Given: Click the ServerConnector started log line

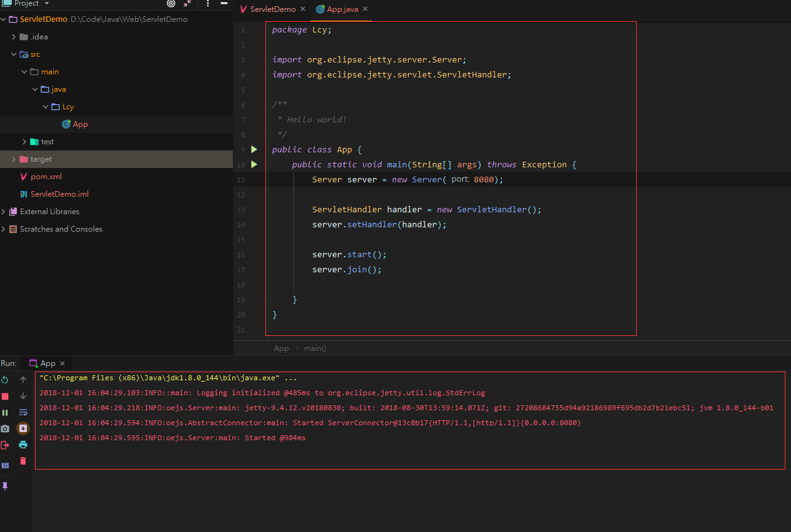Looking at the screenshot, I should 310,423.
